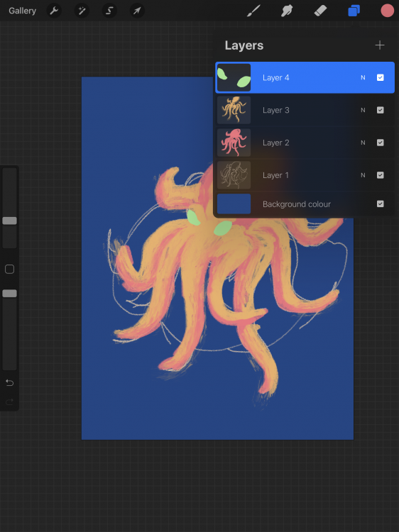This screenshot has height=532, width=399.
Task: Activate the Selection S-shaped tool
Action: (109, 11)
